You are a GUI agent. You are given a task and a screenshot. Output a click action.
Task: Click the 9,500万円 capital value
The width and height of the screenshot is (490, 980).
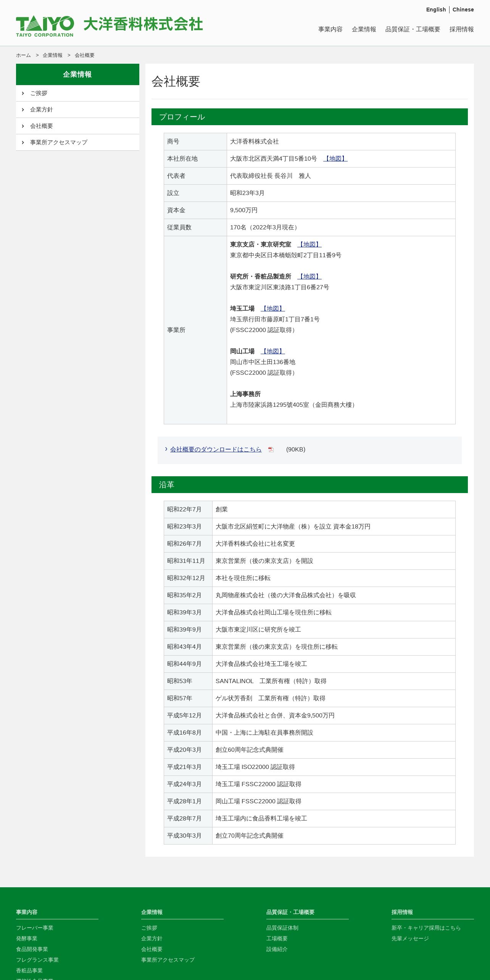coord(244,210)
